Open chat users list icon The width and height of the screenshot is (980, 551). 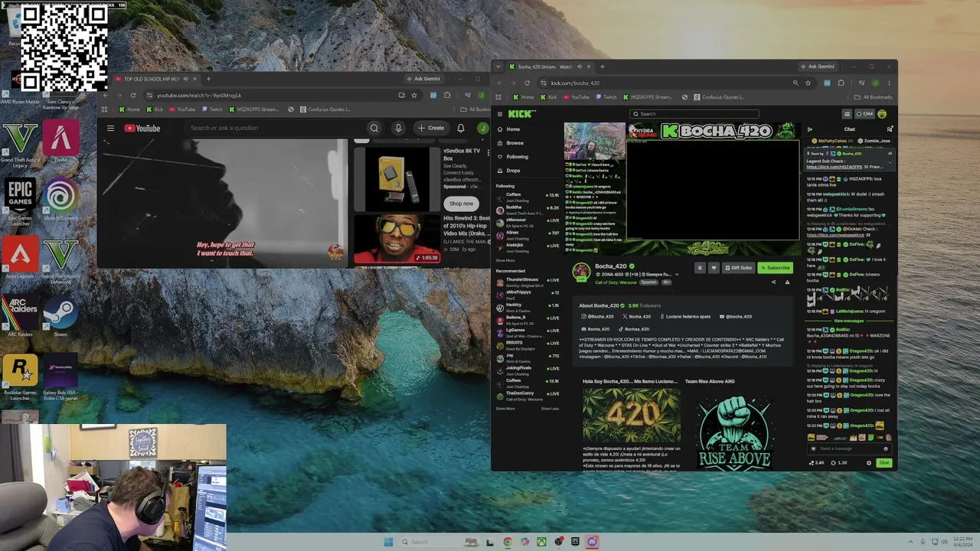pos(889,129)
